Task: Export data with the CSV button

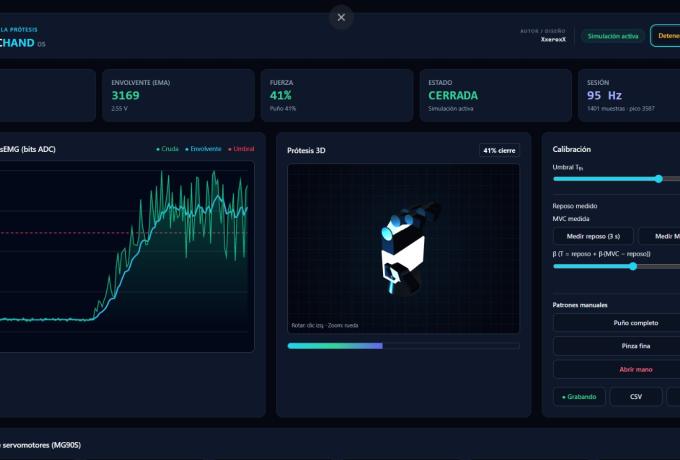Action: click(636, 397)
